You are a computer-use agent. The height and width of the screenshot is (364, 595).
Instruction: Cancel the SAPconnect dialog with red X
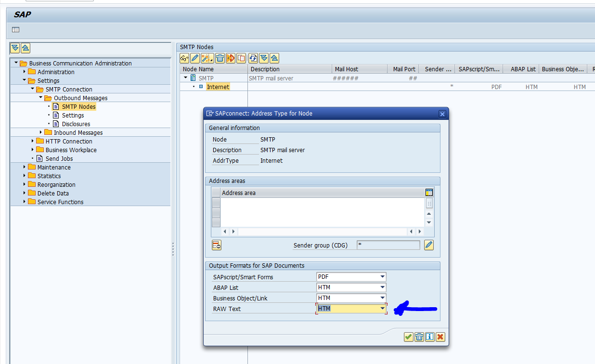click(440, 337)
